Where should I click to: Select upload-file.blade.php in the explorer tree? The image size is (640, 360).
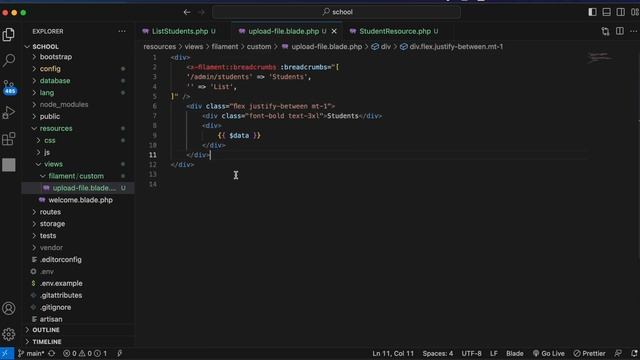point(78,188)
